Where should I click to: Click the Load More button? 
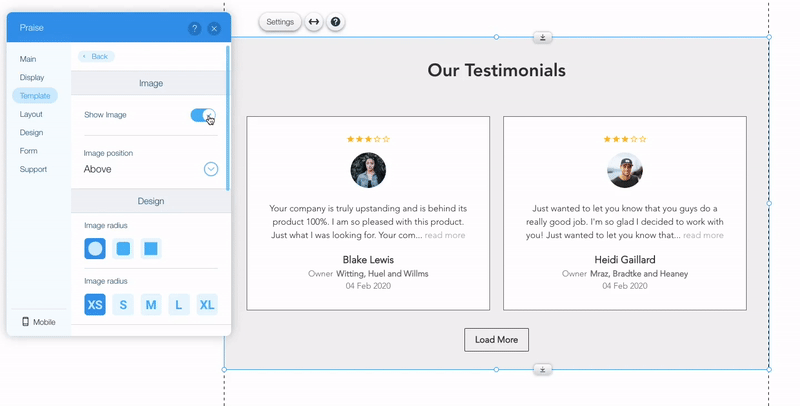(496, 340)
